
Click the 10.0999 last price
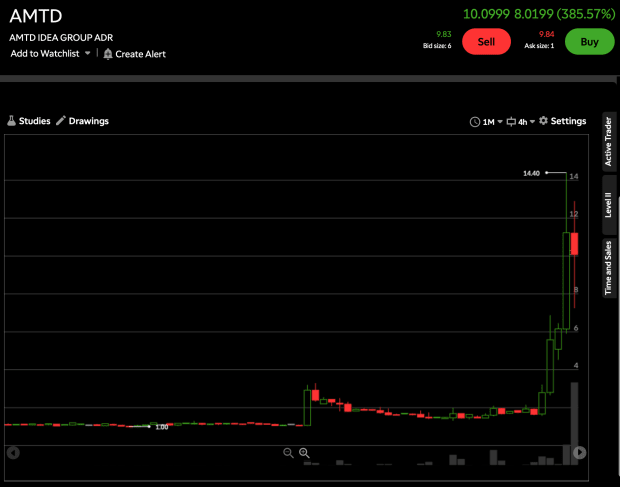486,14
